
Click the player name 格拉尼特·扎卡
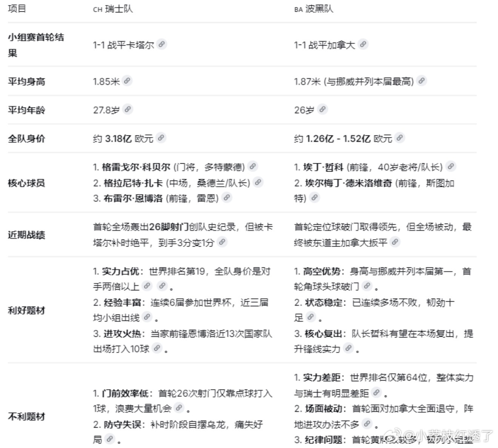click(133, 183)
